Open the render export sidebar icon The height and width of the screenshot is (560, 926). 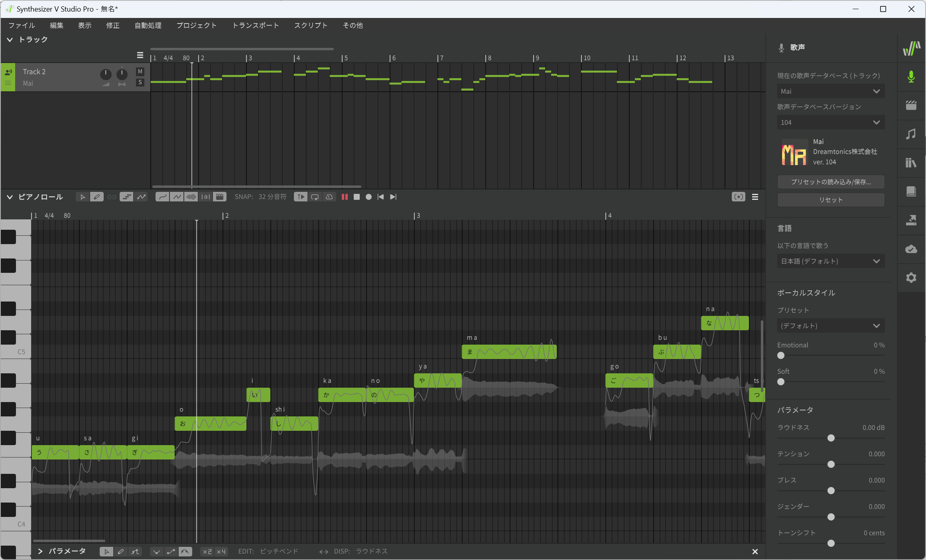(911, 220)
